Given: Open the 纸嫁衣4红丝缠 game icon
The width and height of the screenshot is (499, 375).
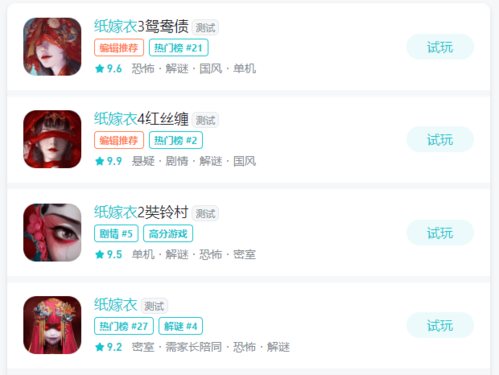Looking at the screenshot, I should (x=52, y=139).
